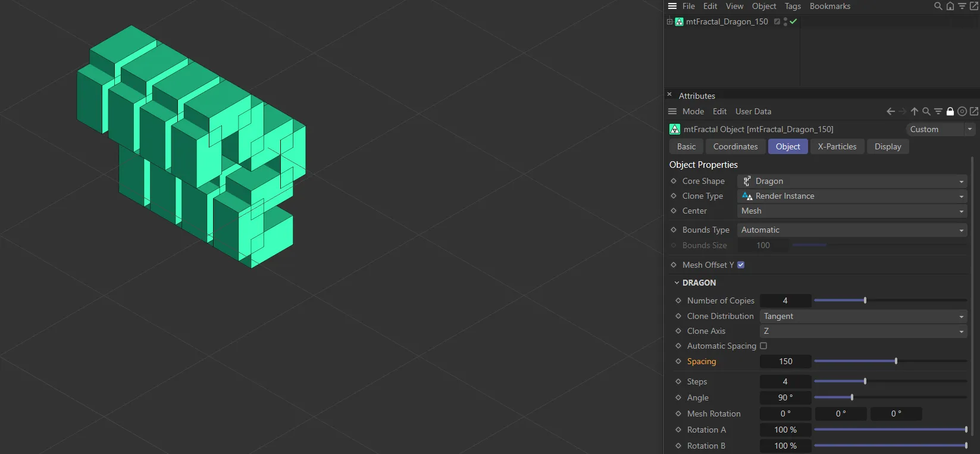980x454 pixels.
Task: Switch to the X-Particles tab
Action: click(837, 146)
